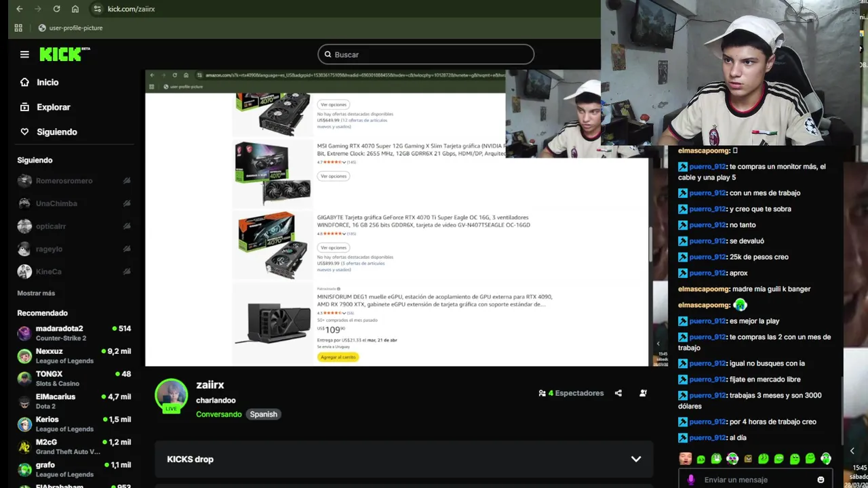Screen dimensions: 868x488
Task: Click Ver opciones under the GIGABYTE card
Action: click(x=334, y=247)
